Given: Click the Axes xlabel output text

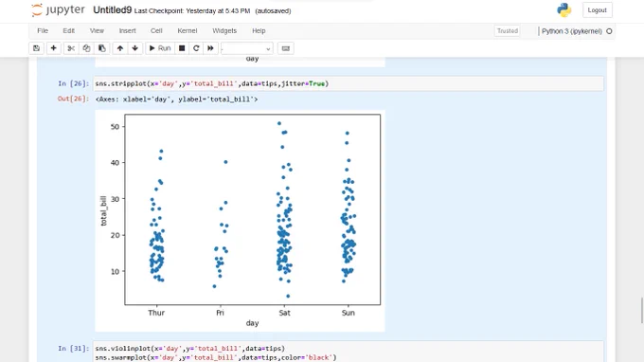Looking at the screenshot, I should point(176,99).
